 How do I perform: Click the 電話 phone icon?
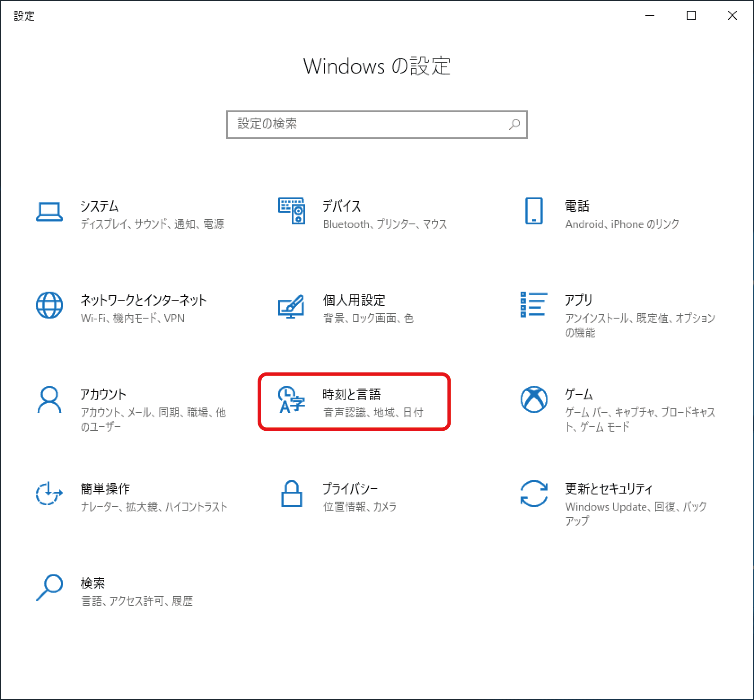click(x=534, y=211)
